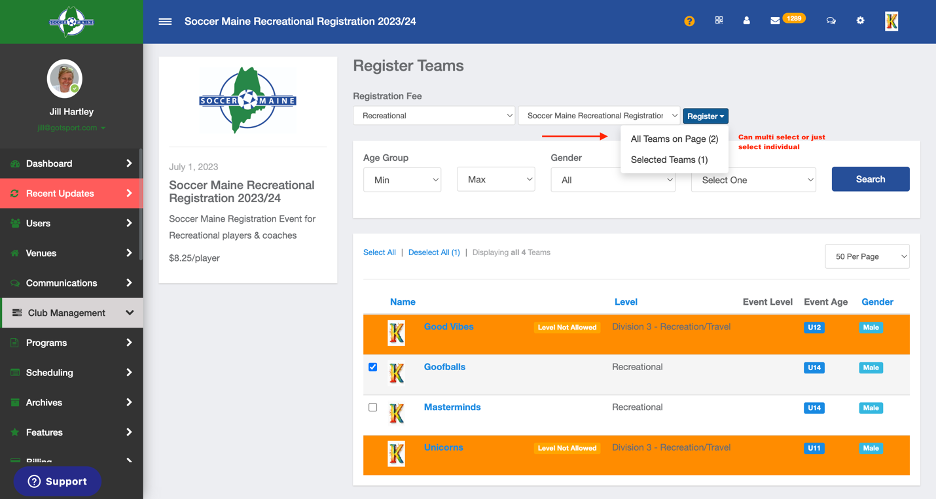Click the user profile icon in the header
This screenshot has width=936, height=500.
tap(746, 20)
